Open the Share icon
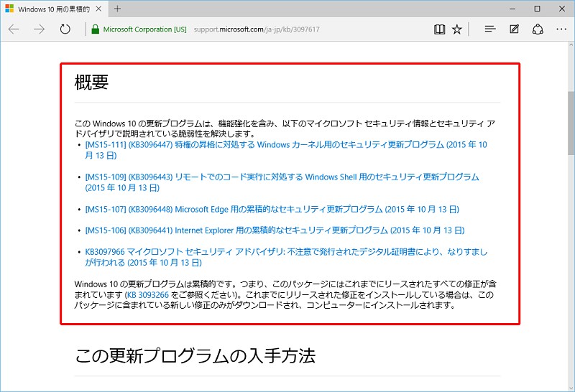 click(538, 29)
